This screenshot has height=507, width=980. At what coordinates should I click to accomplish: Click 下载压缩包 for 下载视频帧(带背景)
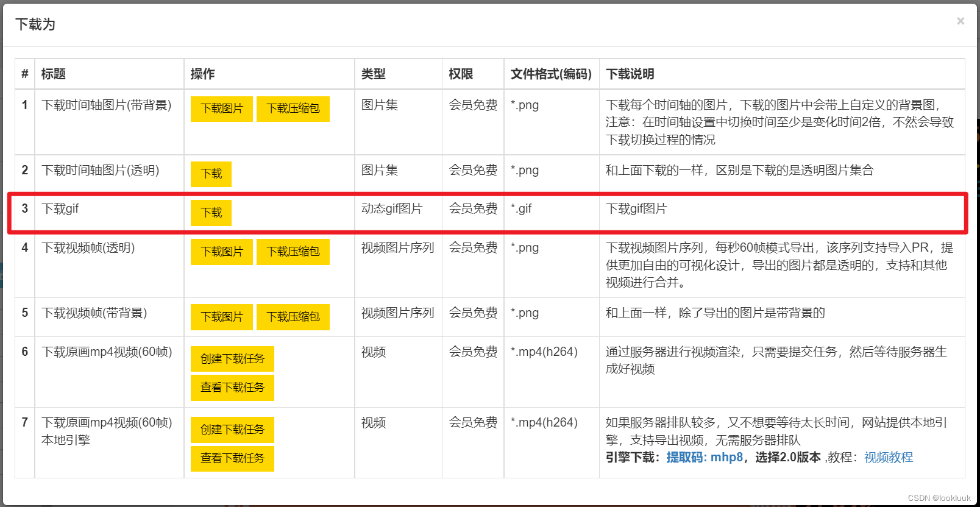(x=293, y=317)
